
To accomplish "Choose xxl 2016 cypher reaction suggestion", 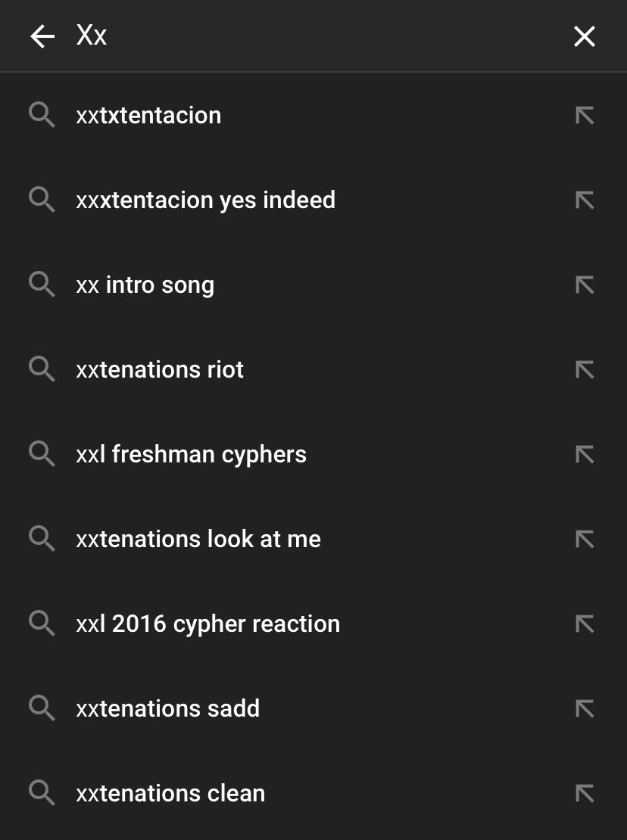I will tap(207, 624).
